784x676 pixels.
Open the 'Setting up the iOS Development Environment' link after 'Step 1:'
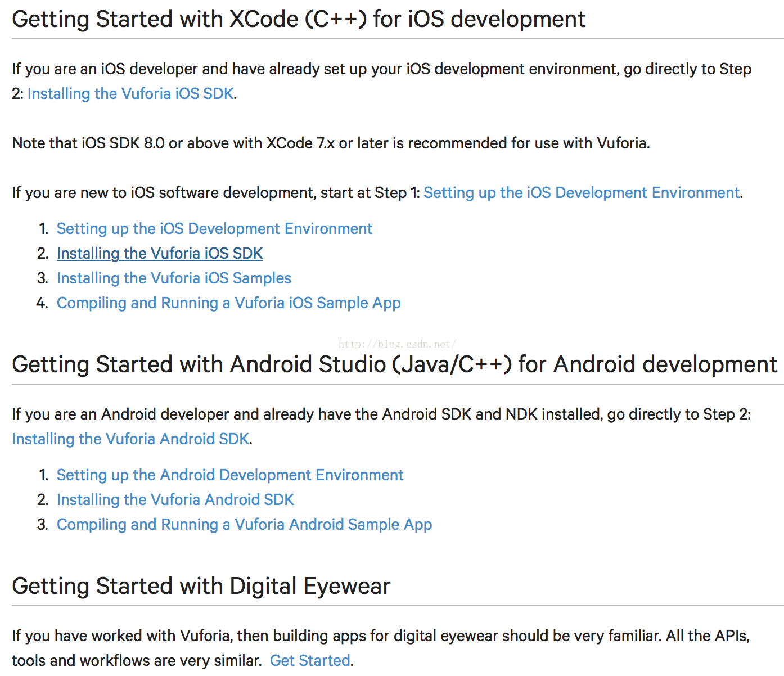pos(582,192)
